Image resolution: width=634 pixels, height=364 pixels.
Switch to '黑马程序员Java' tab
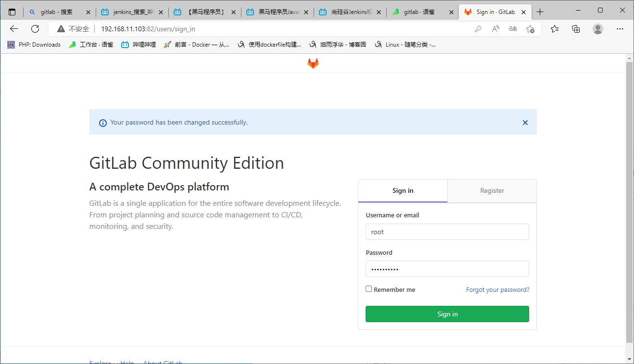click(277, 12)
